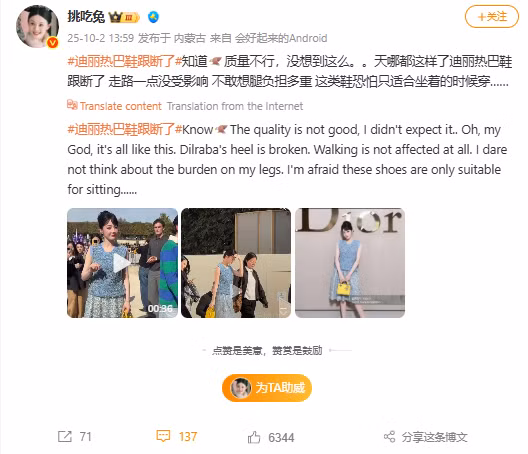Click the share icon for this post

coord(389,437)
